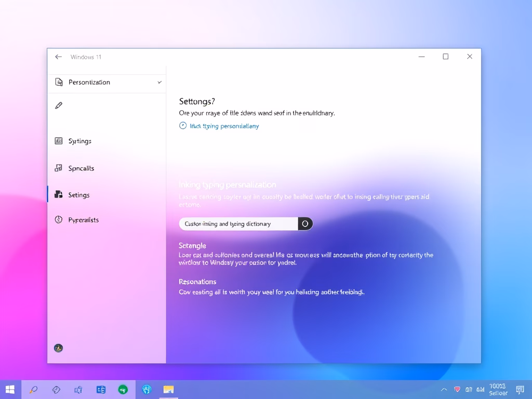Click the Pyreraists clock icon
The image size is (532, 399).
pyautogui.click(x=59, y=220)
